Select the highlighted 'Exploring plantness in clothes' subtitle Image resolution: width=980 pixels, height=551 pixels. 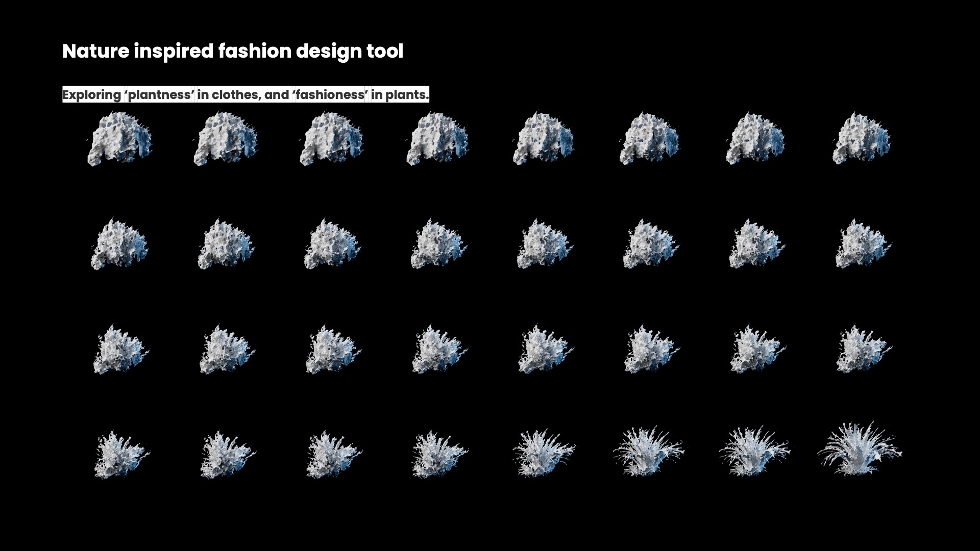tap(246, 94)
